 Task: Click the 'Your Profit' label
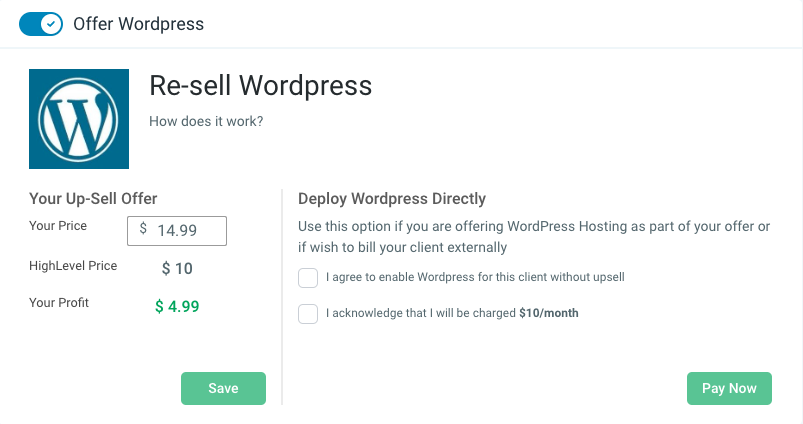coord(59,303)
